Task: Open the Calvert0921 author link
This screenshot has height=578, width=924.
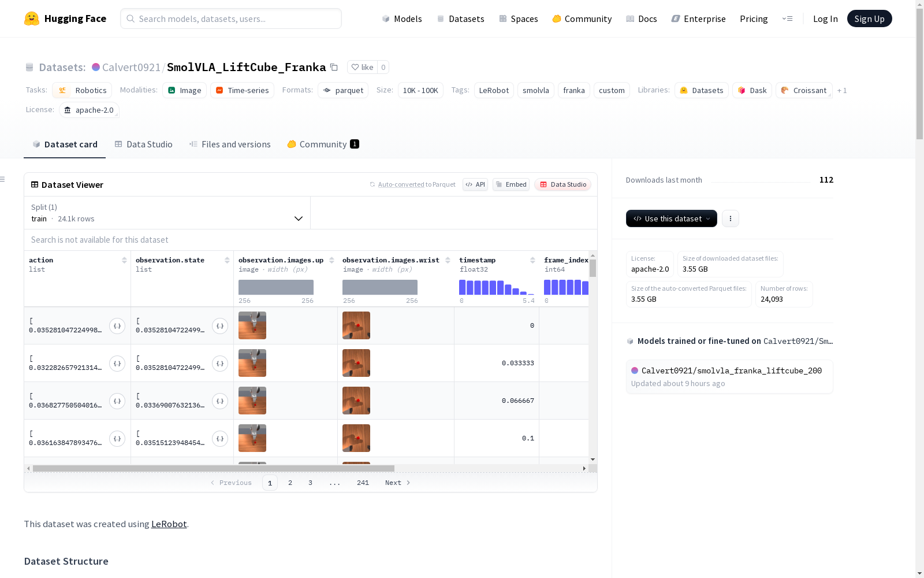Action: (x=131, y=67)
